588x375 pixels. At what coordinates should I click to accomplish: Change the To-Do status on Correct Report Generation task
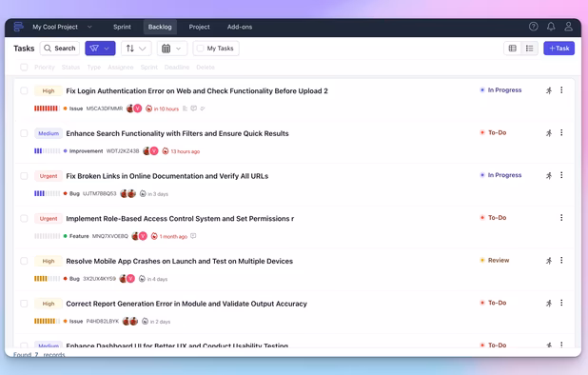(494, 303)
